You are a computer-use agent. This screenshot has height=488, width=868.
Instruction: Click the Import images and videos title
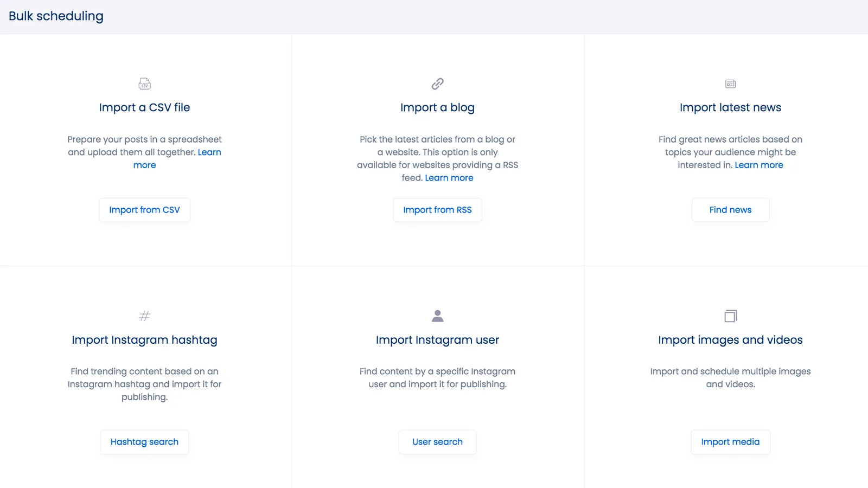tap(730, 340)
